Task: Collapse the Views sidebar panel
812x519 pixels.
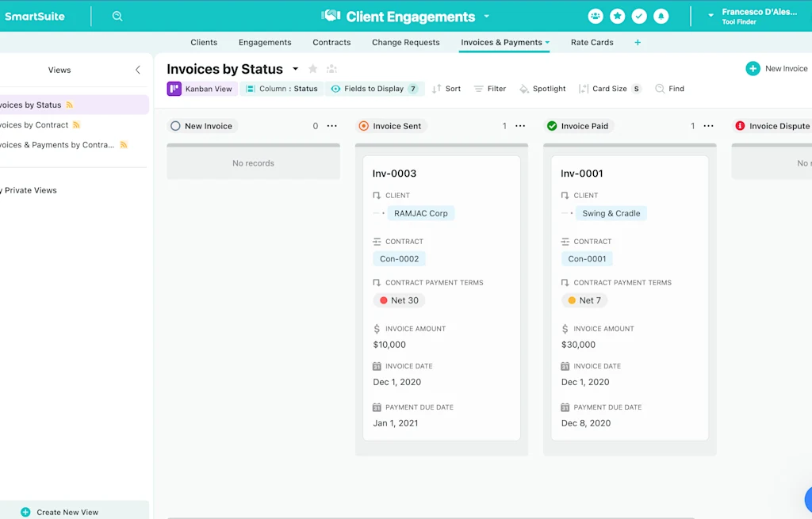Action: pyautogui.click(x=138, y=70)
